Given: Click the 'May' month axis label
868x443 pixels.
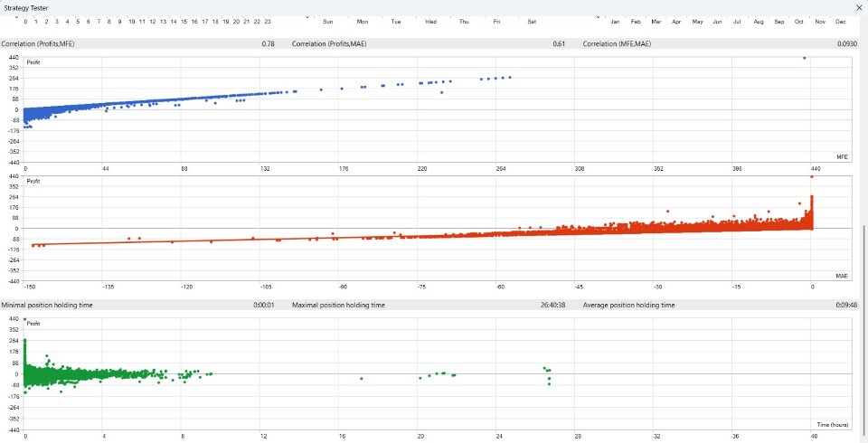Looking at the screenshot, I should coord(697,22).
